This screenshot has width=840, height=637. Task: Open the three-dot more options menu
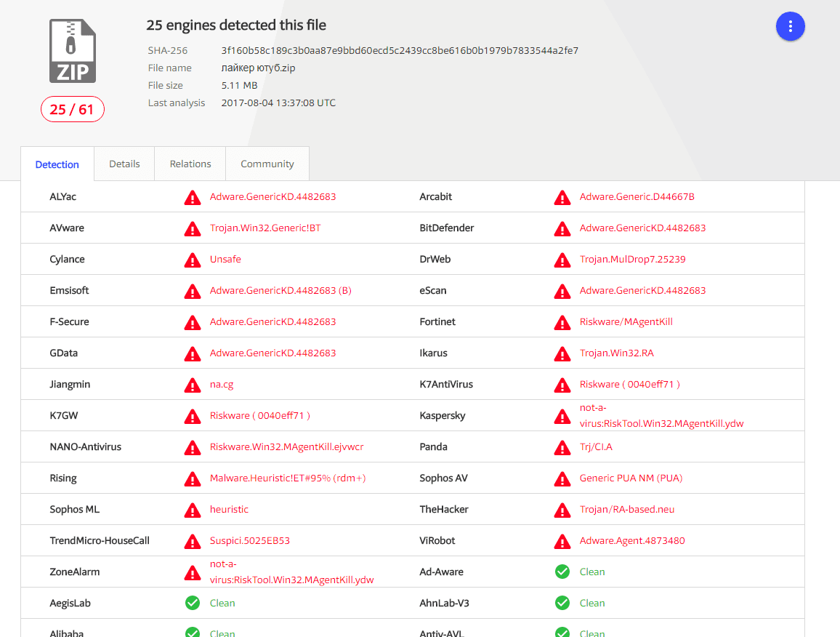pyautogui.click(x=790, y=27)
